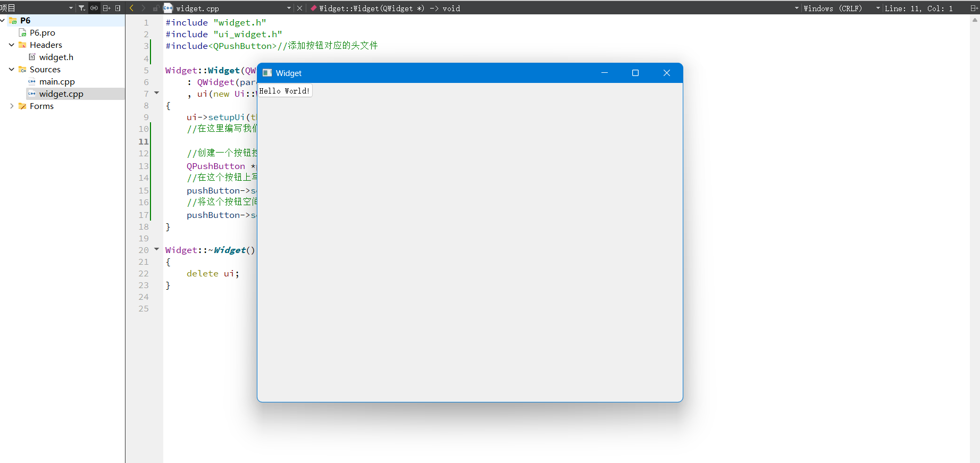Image resolution: width=980 pixels, height=463 pixels.
Task: Click the delete ui; code line
Action: (213, 273)
